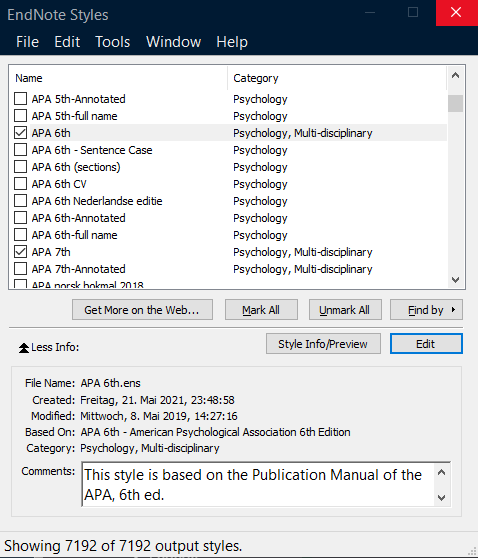Open the Tools menu
Image resolution: width=478 pixels, height=558 pixels.
pyautogui.click(x=112, y=42)
